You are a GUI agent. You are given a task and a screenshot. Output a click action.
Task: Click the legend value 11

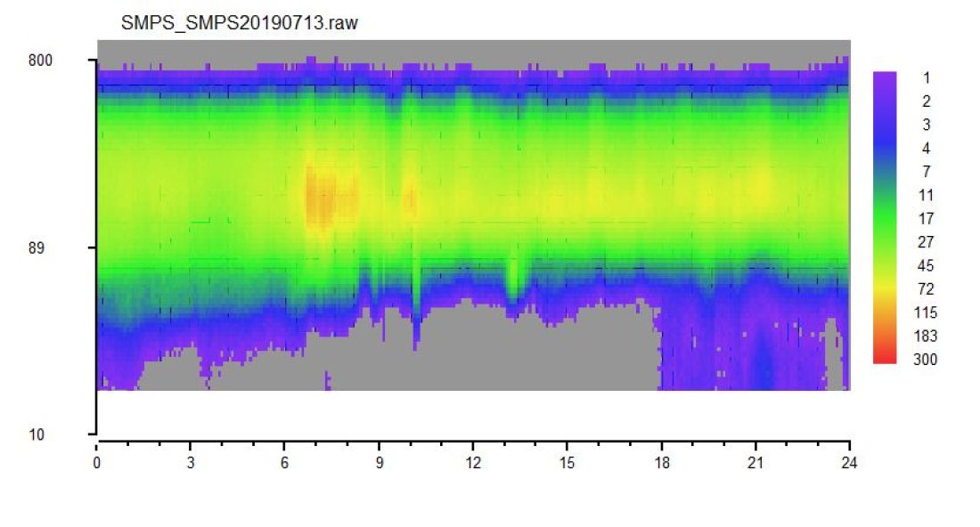[x=927, y=196]
